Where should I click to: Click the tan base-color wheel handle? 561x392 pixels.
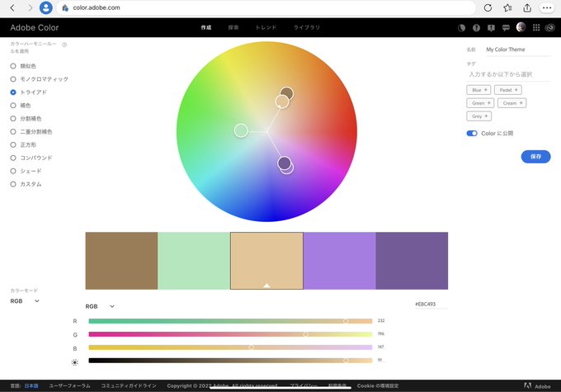[282, 102]
